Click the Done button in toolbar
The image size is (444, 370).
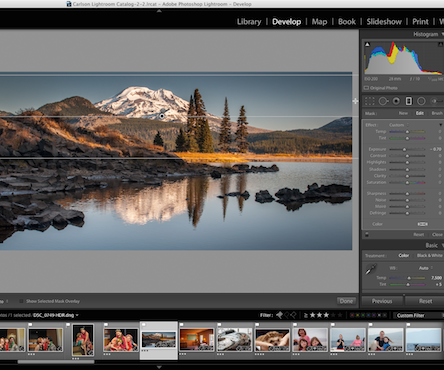click(x=346, y=301)
